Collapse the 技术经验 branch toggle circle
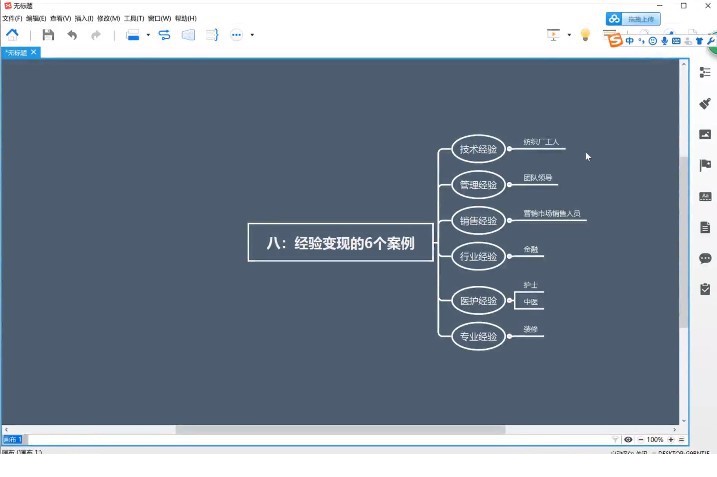The image size is (717, 477). tap(509, 149)
